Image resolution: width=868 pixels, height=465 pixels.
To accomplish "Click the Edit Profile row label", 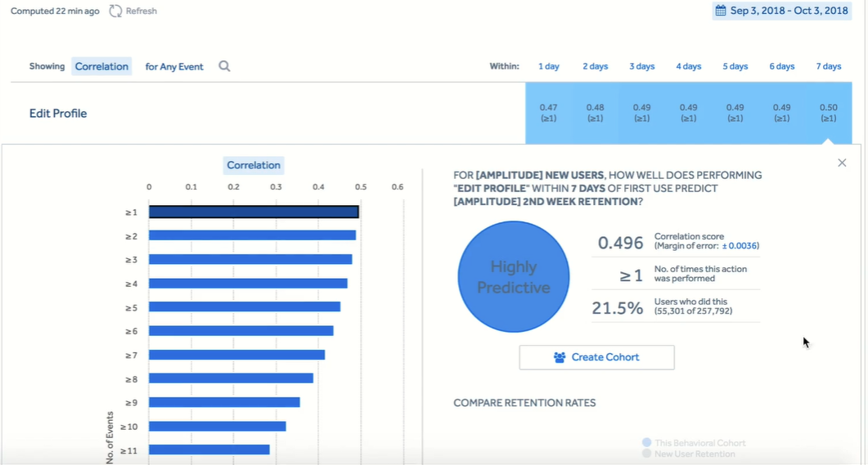I will click(x=58, y=114).
